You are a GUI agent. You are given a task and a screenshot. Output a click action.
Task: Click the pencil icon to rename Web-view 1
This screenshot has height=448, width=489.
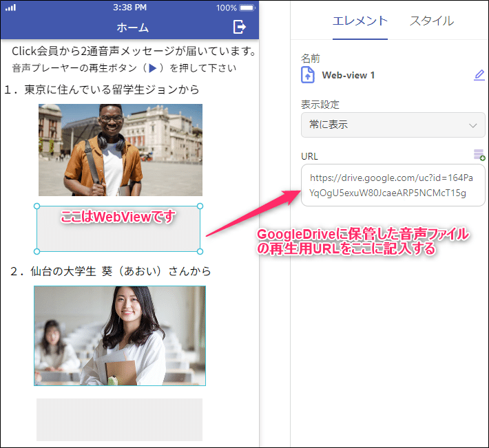point(479,75)
